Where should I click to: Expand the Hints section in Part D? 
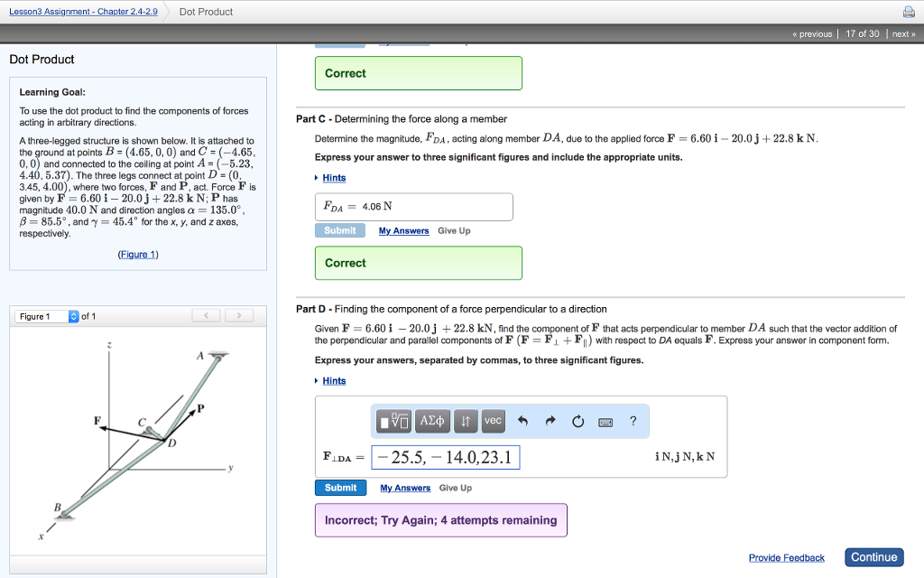pyautogui.click(x=333, y=380)
